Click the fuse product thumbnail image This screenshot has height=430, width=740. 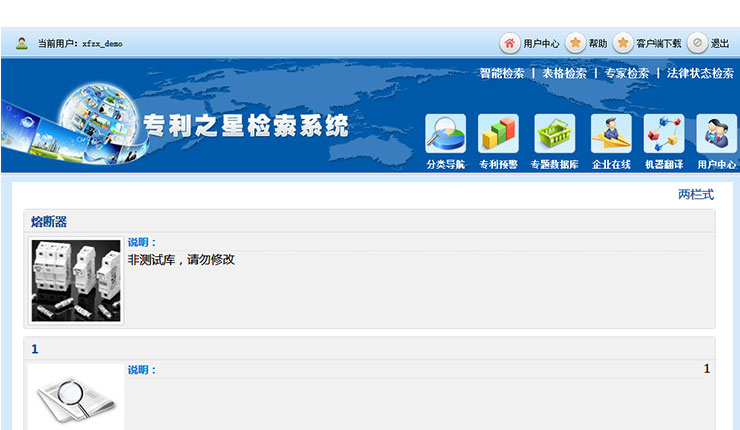tap(76, 280)
